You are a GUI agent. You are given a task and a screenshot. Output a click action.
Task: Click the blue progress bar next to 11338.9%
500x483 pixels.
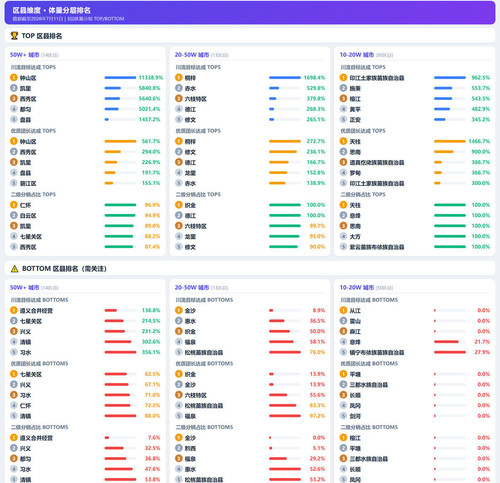pyautogui.click(x=120, y=78)
